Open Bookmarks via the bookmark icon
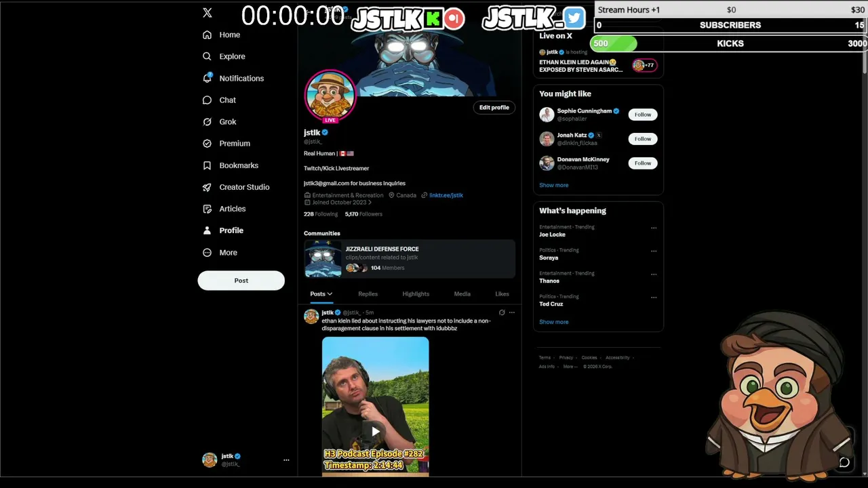This screenshot has width=868, height=488. (x=208, y=165)
